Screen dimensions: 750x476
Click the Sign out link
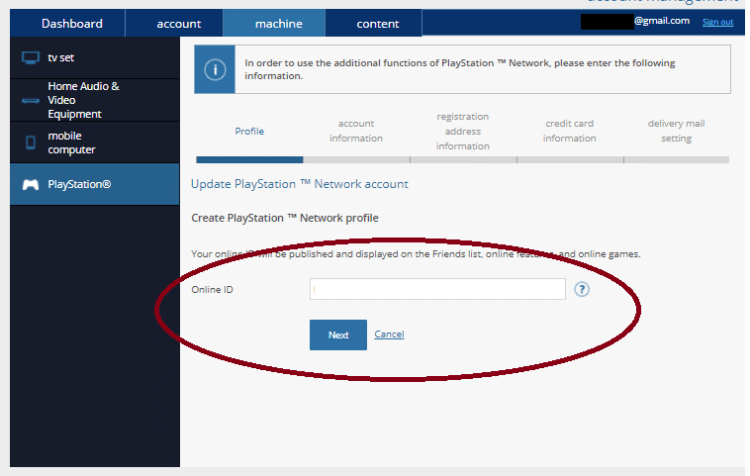717,22
